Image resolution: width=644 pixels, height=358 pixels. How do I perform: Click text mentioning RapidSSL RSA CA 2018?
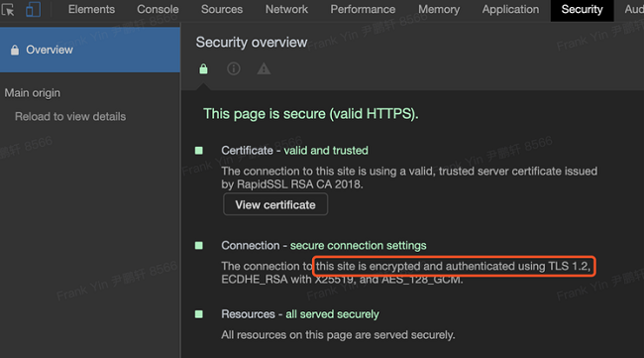pyautogui.click(x=409, y=178)
